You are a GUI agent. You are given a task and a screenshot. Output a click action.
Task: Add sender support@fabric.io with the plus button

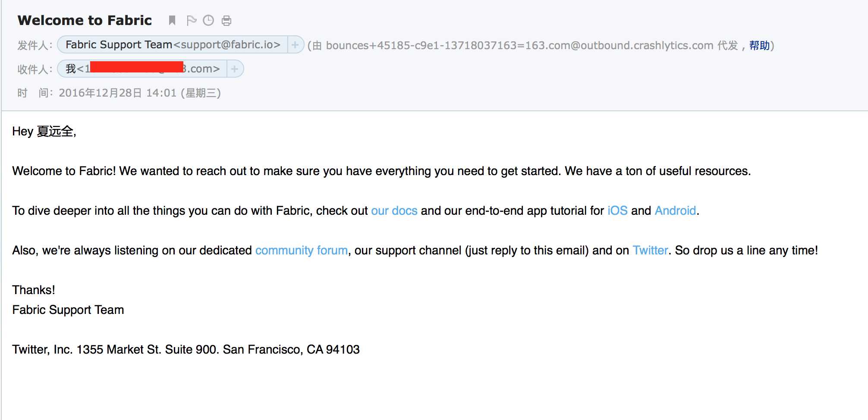295,45
